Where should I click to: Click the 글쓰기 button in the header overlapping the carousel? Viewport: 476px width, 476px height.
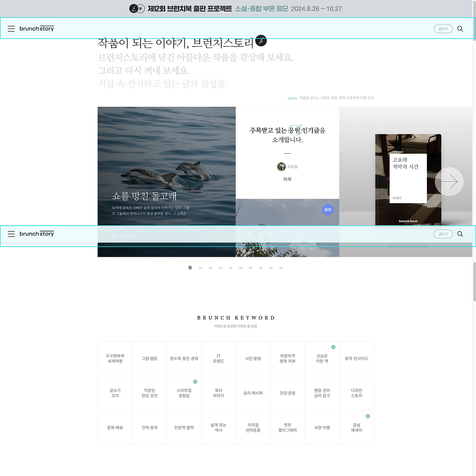click(x=443, y=234)
